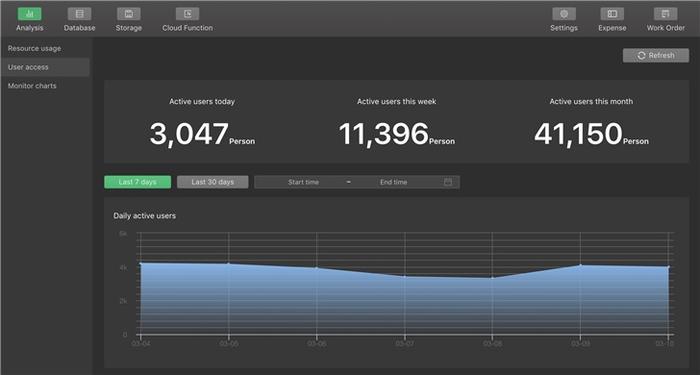Click the calendar icon in date range

click(448, 182)
